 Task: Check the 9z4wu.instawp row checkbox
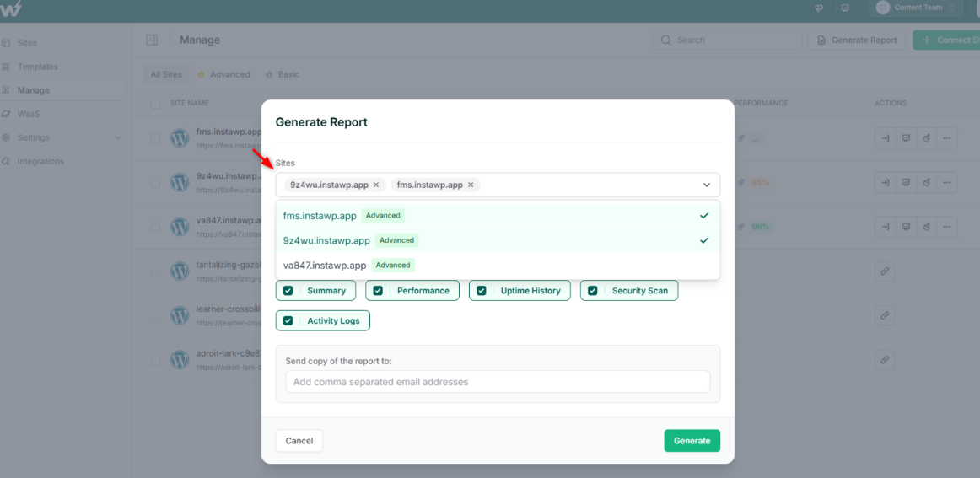[x=155, y=182]
